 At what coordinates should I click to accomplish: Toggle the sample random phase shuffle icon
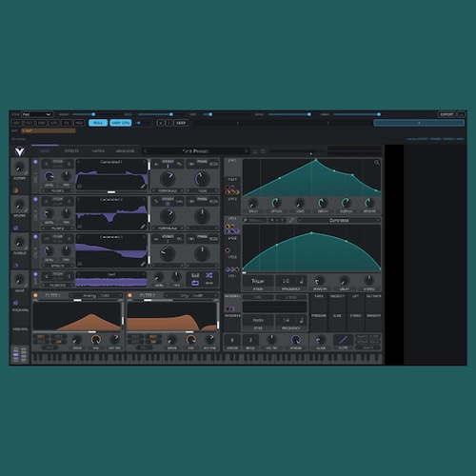[208, 275]
